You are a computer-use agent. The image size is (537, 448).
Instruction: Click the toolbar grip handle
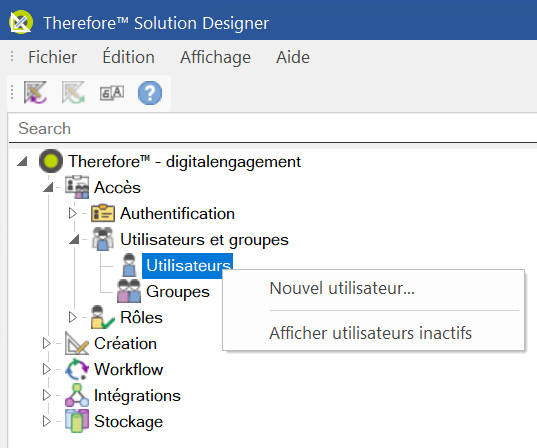(x=12, y=92)
